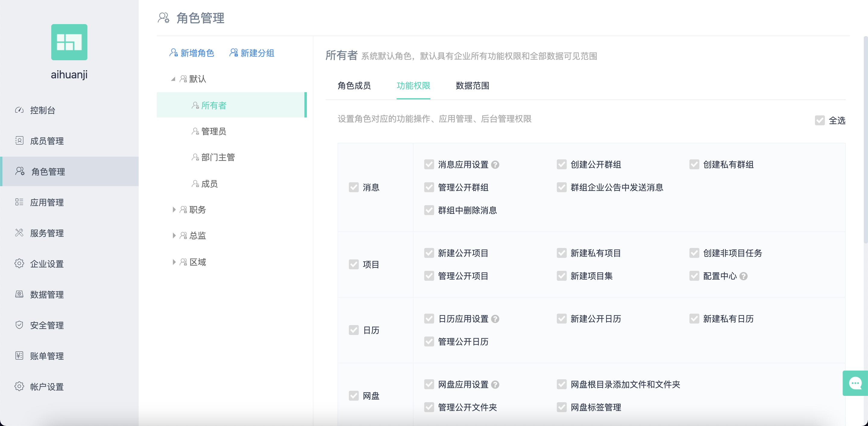Toggle the 项目 category checkbox
Screen dimensions: 868x426
(x=354, y=264)
